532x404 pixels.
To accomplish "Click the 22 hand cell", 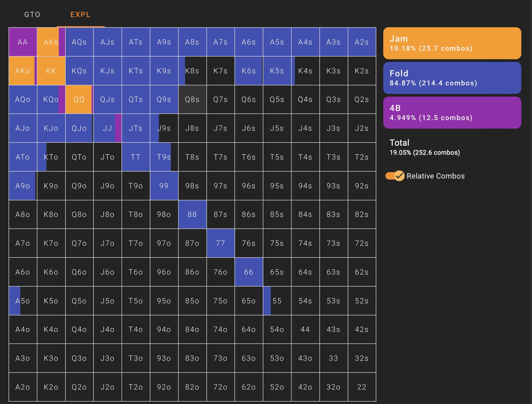I will click(x=362, y=387).
